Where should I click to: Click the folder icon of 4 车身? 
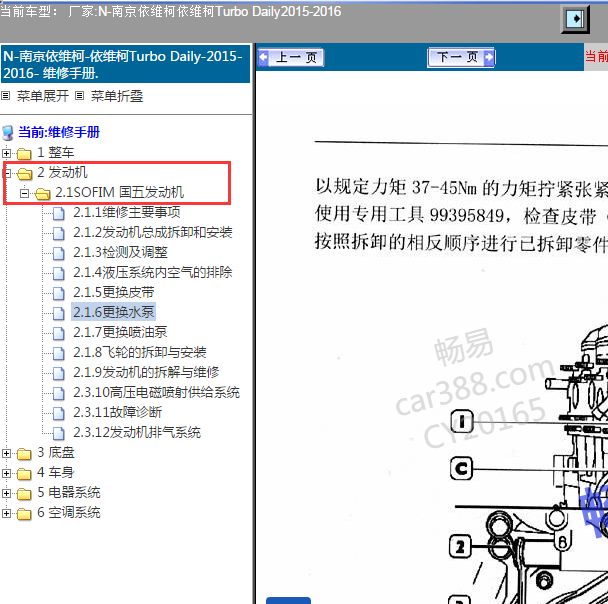(x=24, y=474)
